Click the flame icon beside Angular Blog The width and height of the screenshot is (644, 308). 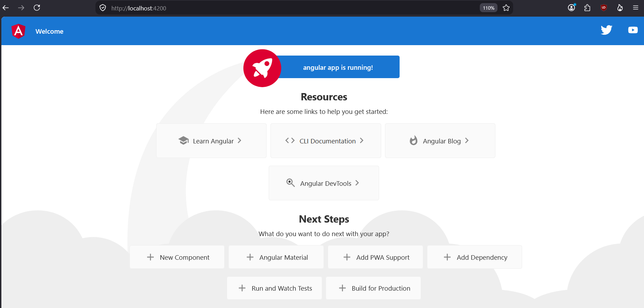click(x=413, y=140)
